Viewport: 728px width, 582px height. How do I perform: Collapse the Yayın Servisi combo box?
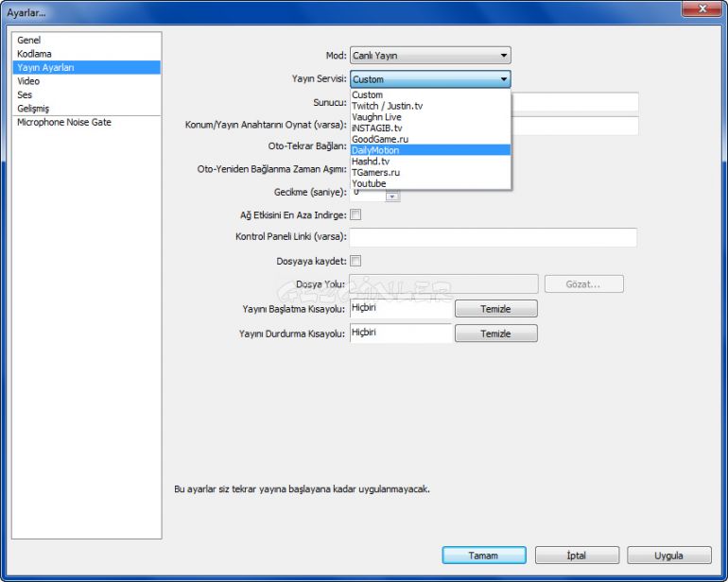430,79
